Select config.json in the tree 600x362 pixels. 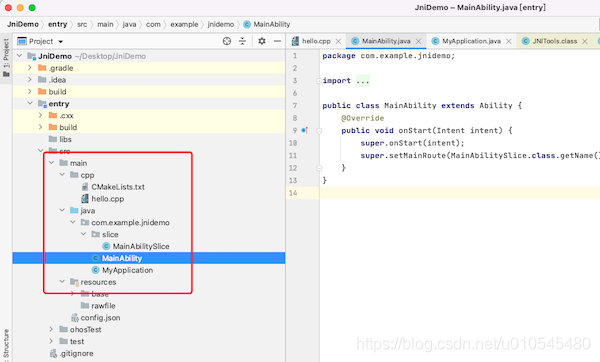pos(100,317)
